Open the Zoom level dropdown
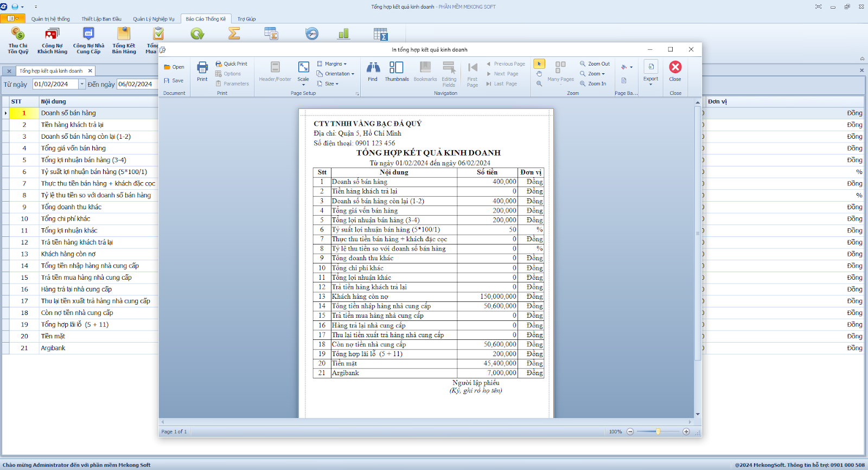868x470 pixels. click(592, 74)
